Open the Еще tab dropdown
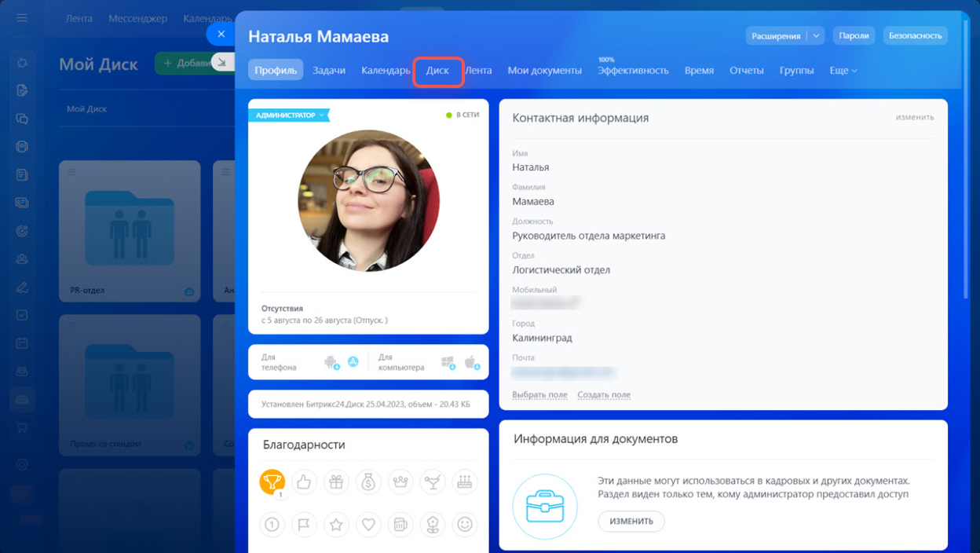The height and width of the screenshot is (553, 980). [843, 71]
